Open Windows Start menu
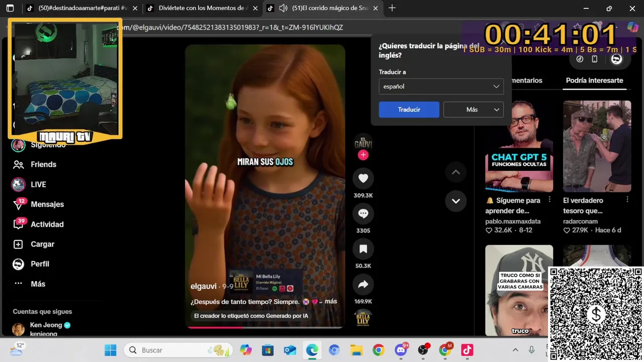Screen dimensions: 644x362 [110, 350]
